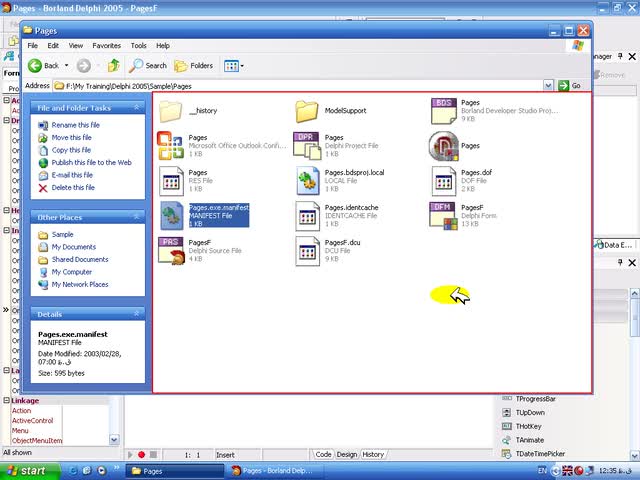
Task: Go to My Network Places
Action: (x=80, y=284)
